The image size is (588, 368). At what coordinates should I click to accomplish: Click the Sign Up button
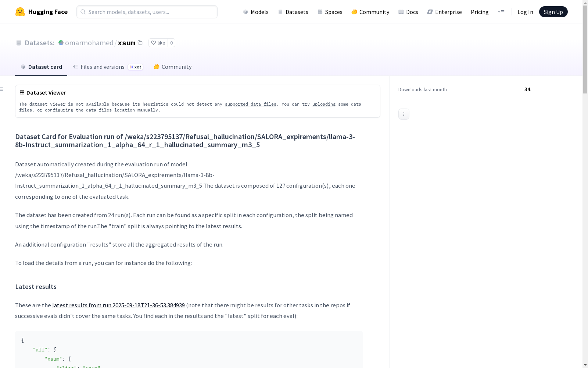(x=553, y=12)
